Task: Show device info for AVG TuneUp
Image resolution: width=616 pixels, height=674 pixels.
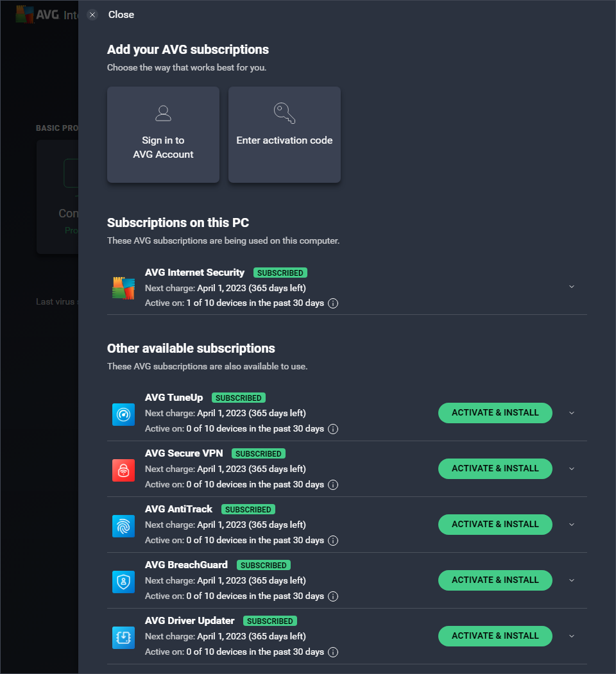Action: [x=333, y=429]
